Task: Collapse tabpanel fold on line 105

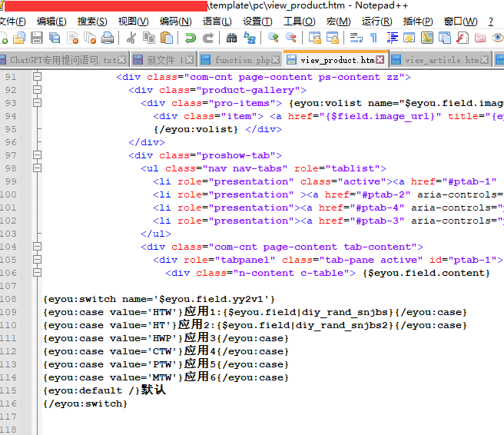Action: coord(38,260)
